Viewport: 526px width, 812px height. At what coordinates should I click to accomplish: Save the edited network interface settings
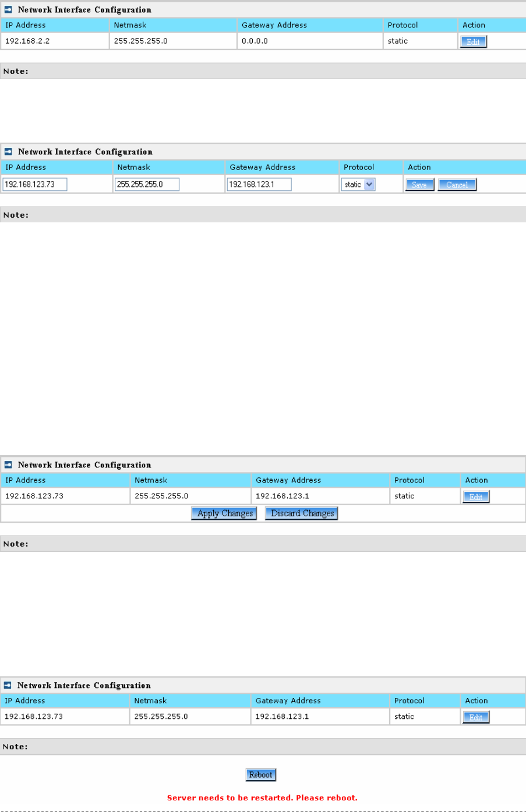(419, 185)
